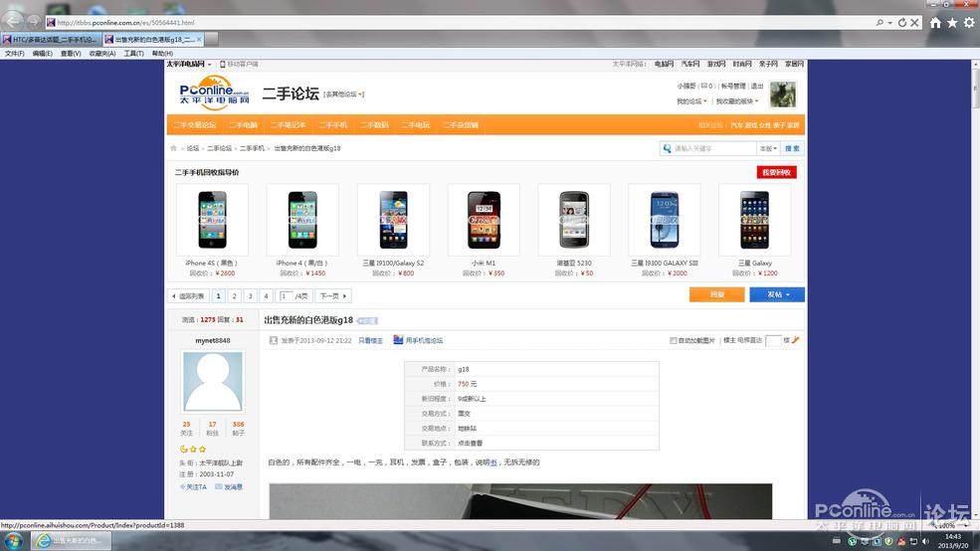Open the address bar dropdown arrow
This screenshot has height=551, width=980.
tap(890, 23)
